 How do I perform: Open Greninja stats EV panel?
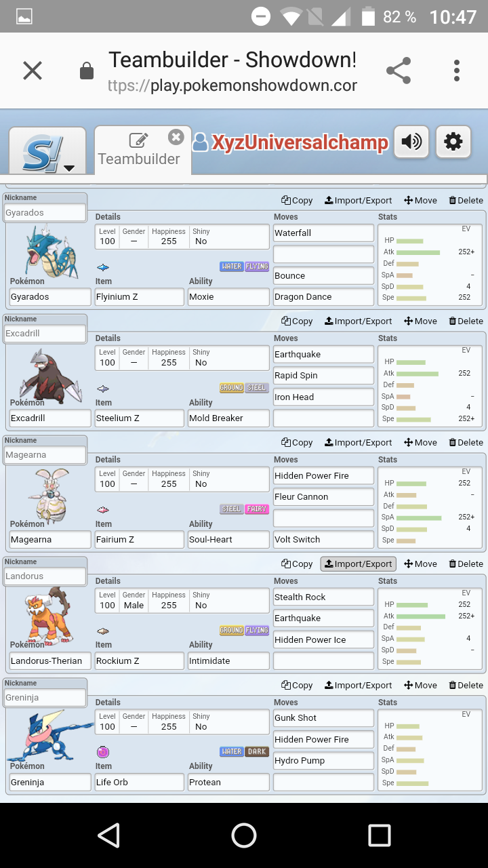tap(430, 750)
